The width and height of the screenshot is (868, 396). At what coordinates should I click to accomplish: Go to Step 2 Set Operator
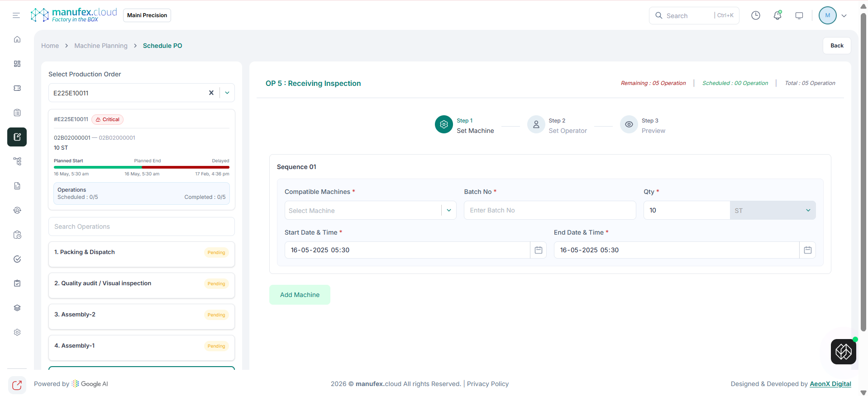click(558, 125)
